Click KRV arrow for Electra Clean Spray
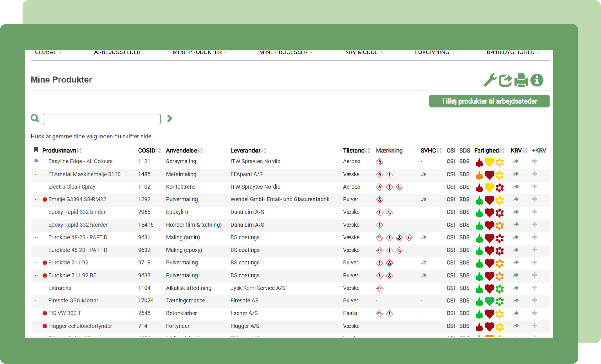This screenshot has width=601, height=364. (x=516, y=187)
